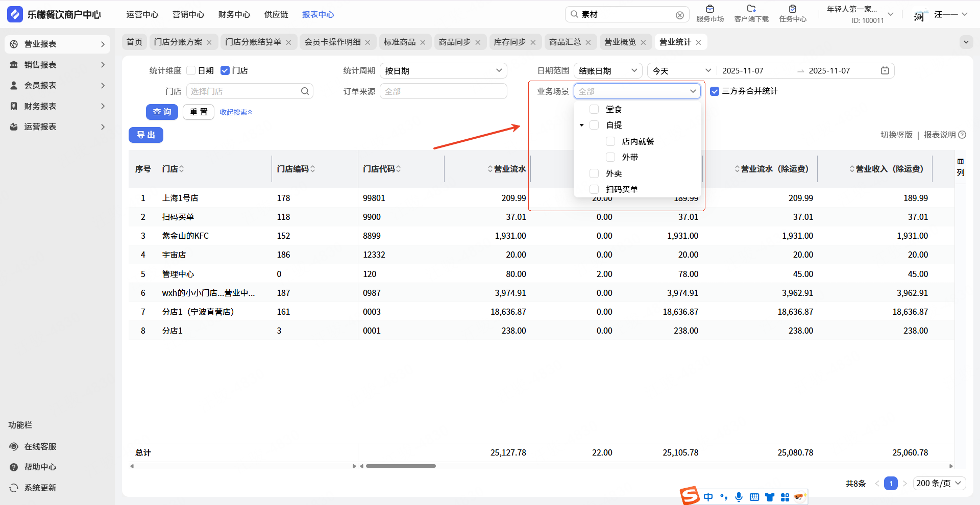This screenshot has width=980, height=505.
Task: Sort by the 营业流水 column sort icon
Action: [x=490, y=169]
